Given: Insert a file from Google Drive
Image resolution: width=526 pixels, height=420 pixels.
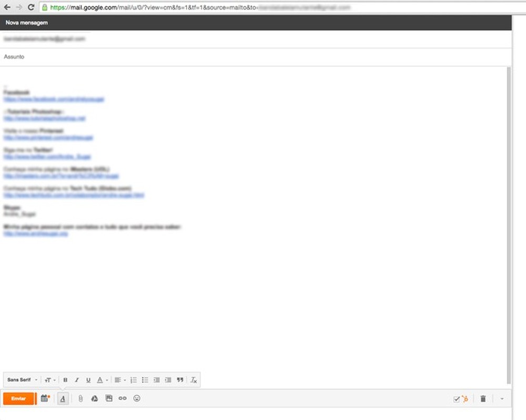Looking at the screenshot, I should click(x=94, y=398).
